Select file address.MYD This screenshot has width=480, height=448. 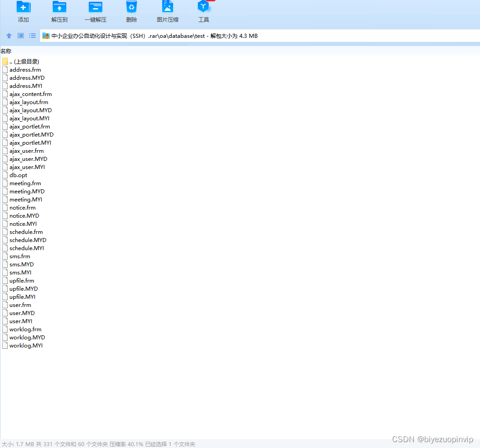click(27, 78)
